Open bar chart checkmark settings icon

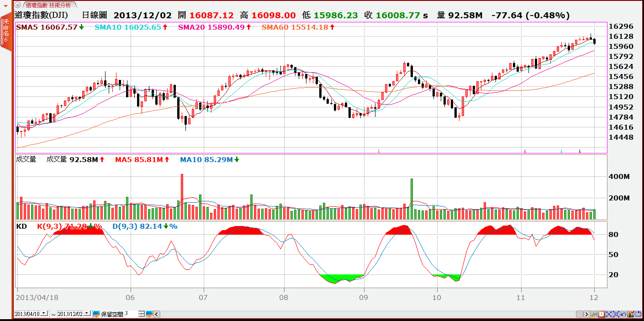click(631, 314)
